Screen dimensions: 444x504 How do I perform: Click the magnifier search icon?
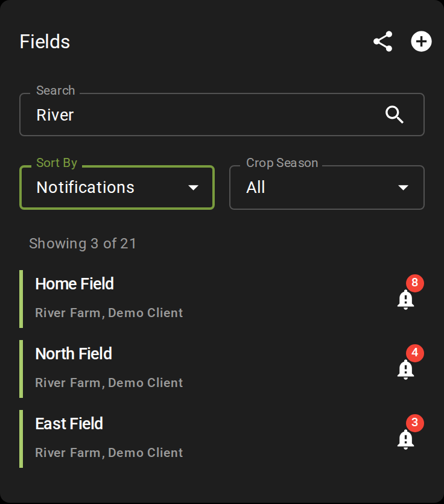pyautogui.click(x=395, y=115)
